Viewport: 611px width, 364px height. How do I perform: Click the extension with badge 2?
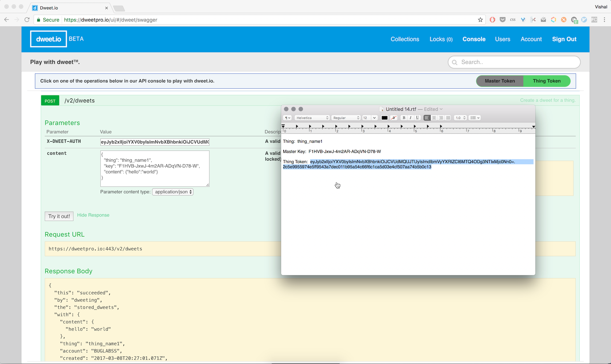(x=574, y=20)
